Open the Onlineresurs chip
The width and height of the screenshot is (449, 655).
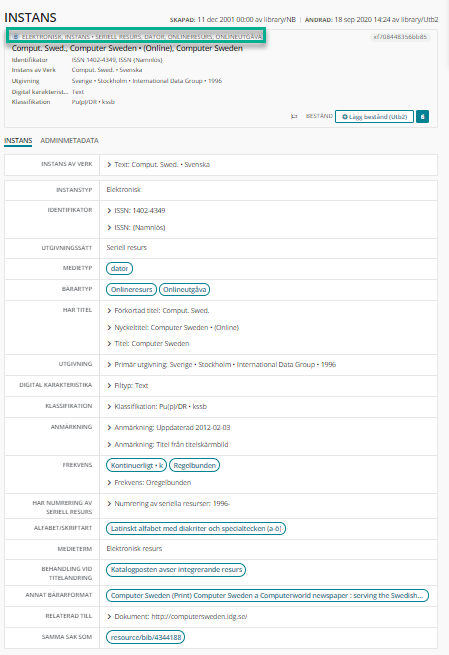132,289
